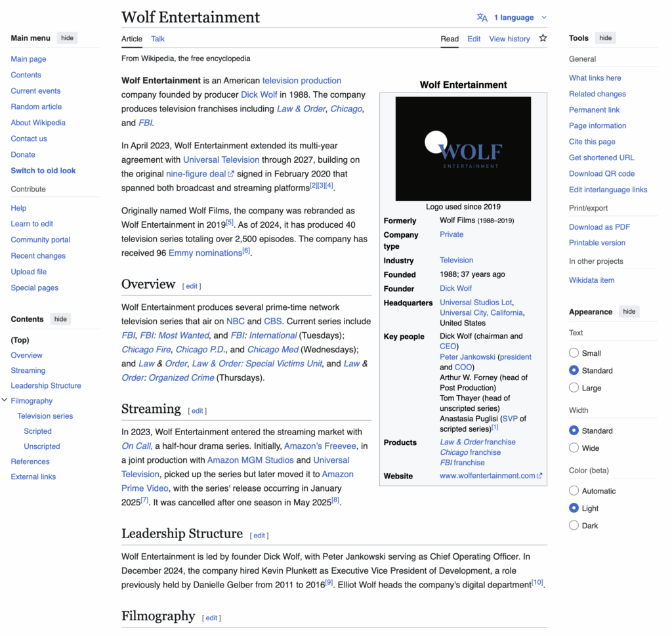Open the Wolf Entertainment logo image
This screenshot has width=672, height=636.
[463, 149]
